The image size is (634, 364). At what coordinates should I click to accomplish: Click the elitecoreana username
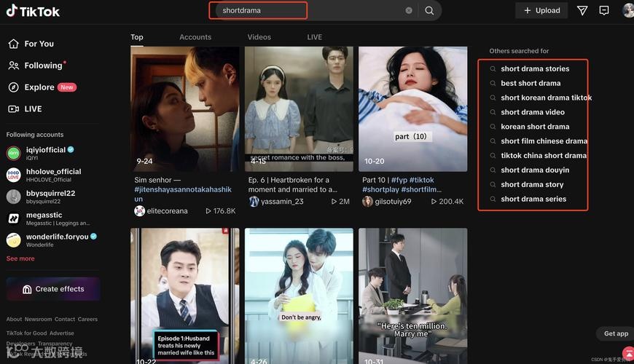click(x=168, y=211)
